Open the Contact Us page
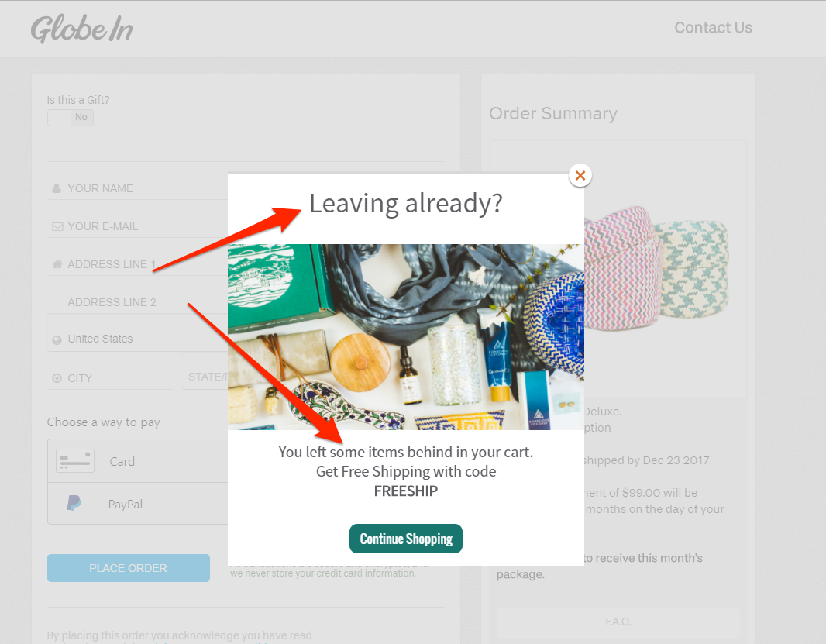826x644 pixels. tap(714, 27)
